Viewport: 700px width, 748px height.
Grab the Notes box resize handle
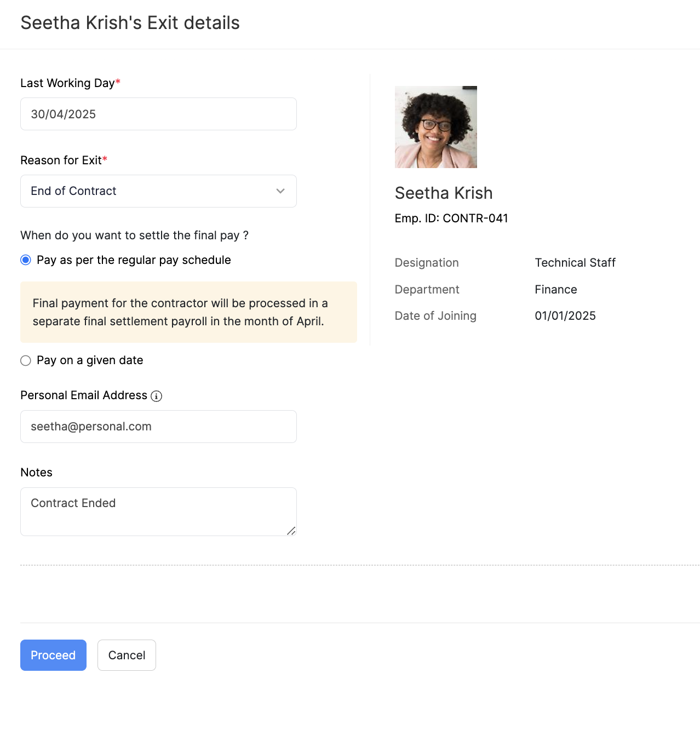tap(291, 531)
